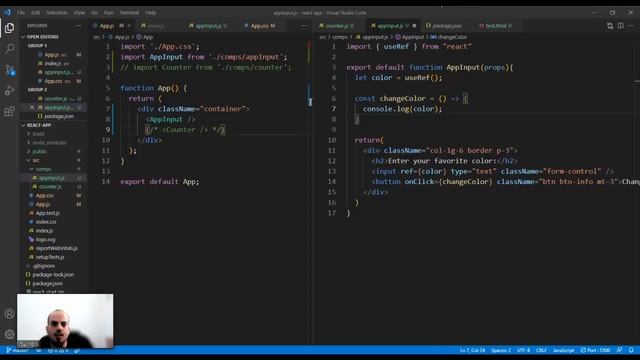Viewport: 640px width, 360px height.
Task: Open reportWebVitals.js in file tree
Action: pyautogui.click(x=56, y=248)
